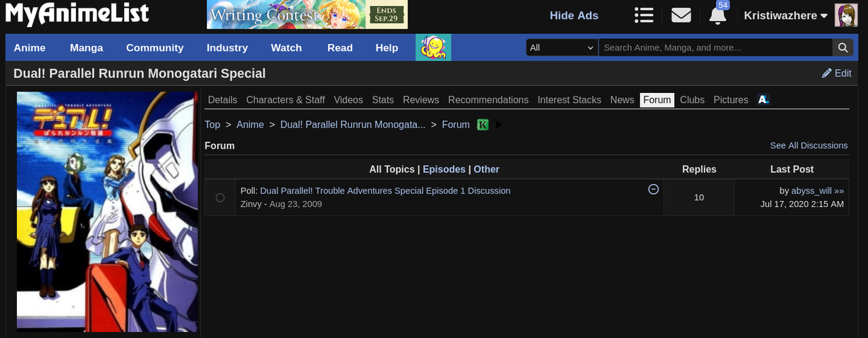The width and height of the screenshot is (868, 338).
Task: Switch to the Stats tab
Action: 382,100
